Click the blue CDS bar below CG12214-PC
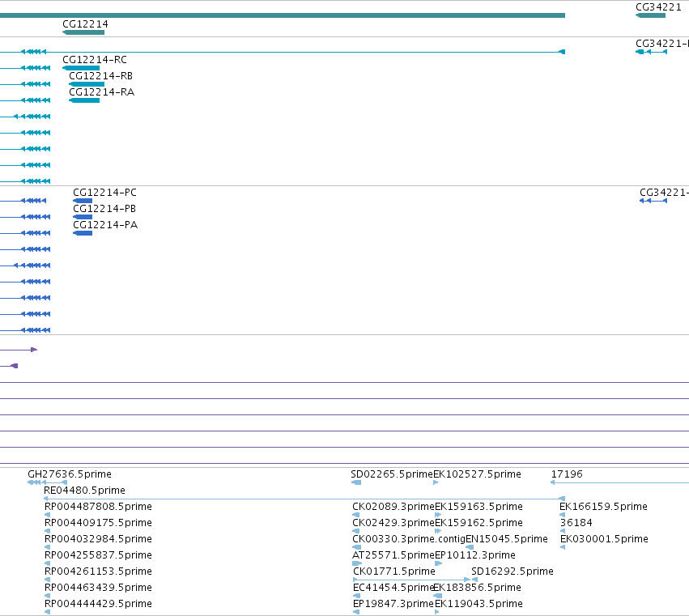The image size is (689, 616). click(83, 201)
